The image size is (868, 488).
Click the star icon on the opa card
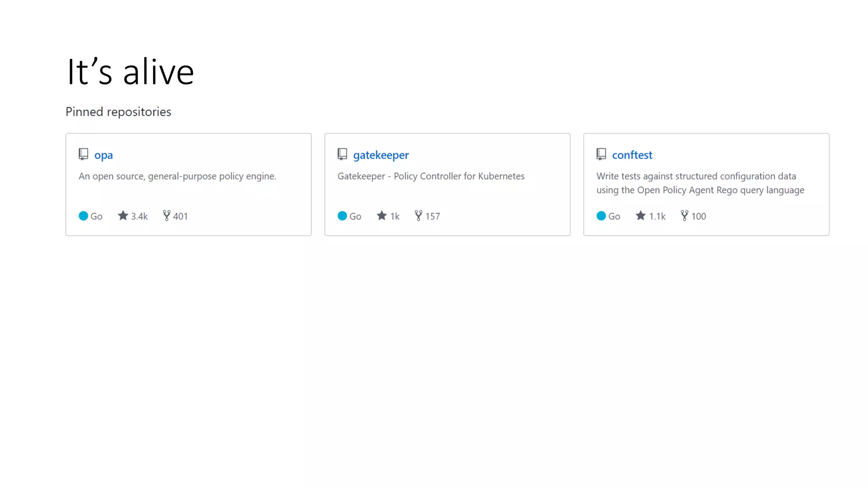click(x=123, y=216)
